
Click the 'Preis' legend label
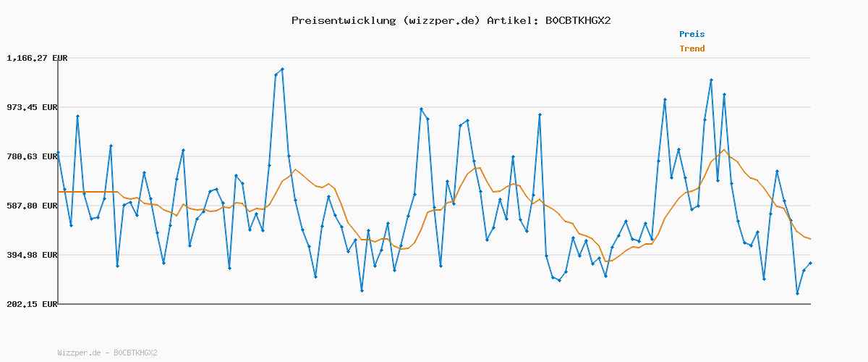click(692, 34)
